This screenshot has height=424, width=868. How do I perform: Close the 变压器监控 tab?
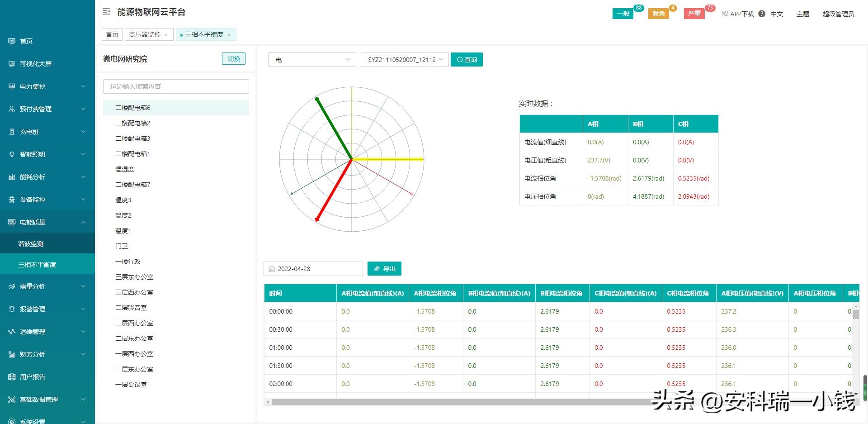coord(166,35)
